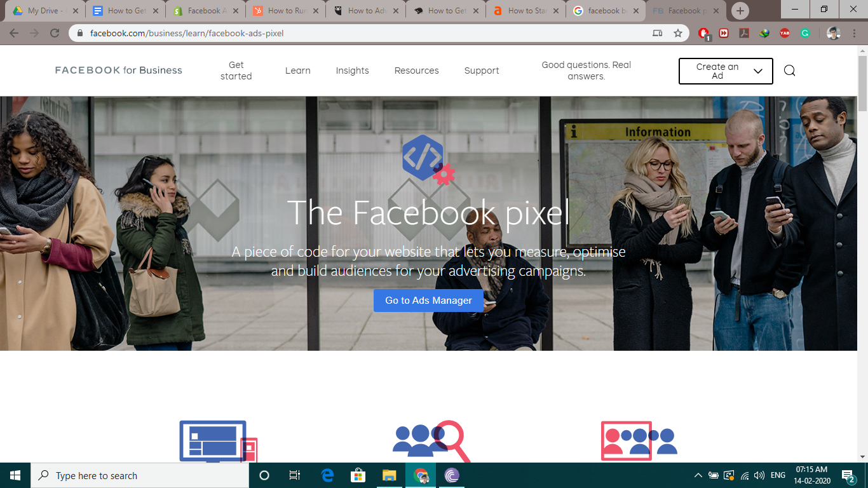Click the scrollbar down arrow
The image size is (868, 488).
tap(862, 456)
